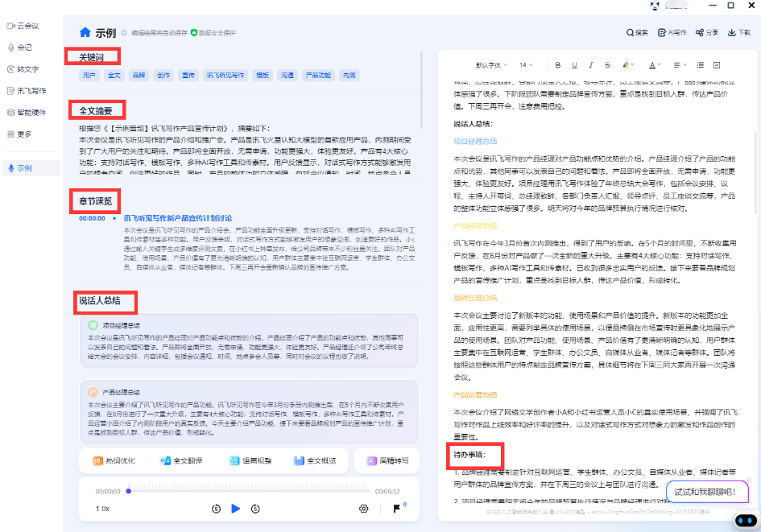Image resolution: width=761 pixels, height=532 pixels.
Task: Jump to the 00:00:00 chapter timestamp
Action: (93, 218)
